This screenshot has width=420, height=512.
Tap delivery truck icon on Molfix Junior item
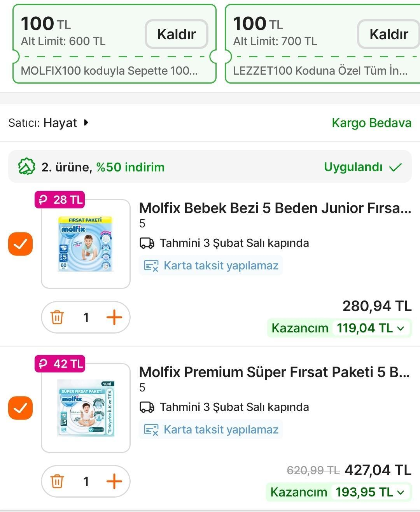pos(147,243)
